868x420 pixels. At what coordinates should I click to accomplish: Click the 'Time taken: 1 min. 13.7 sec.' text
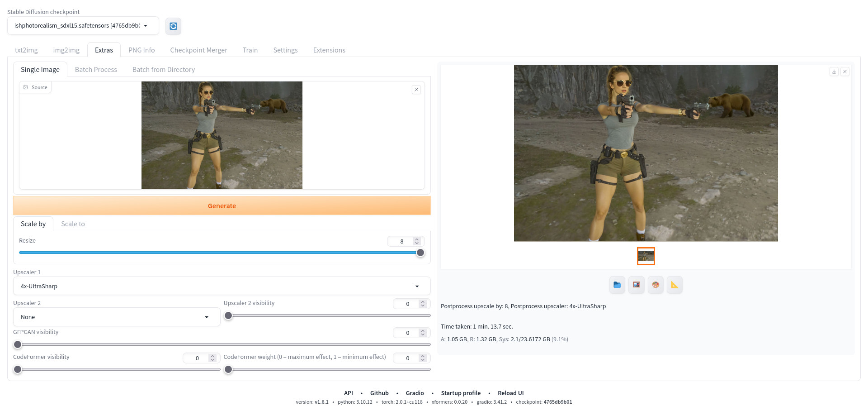476,326
